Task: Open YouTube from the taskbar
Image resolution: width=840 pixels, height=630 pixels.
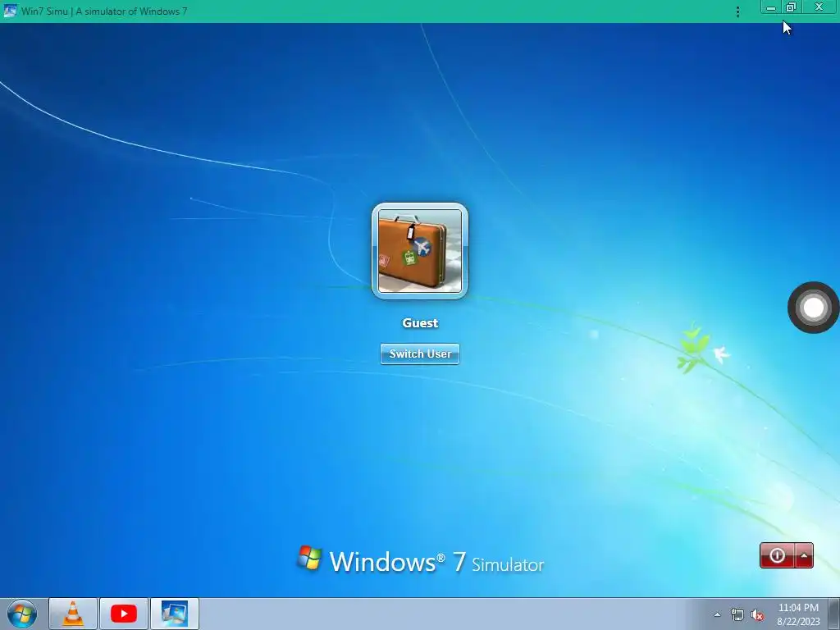Action: (124, 614)
